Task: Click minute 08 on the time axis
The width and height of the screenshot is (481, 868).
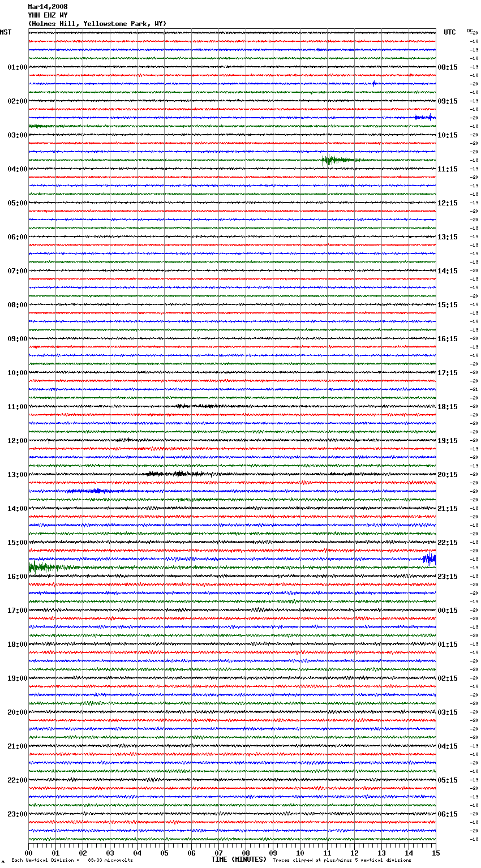Action: 246,853
